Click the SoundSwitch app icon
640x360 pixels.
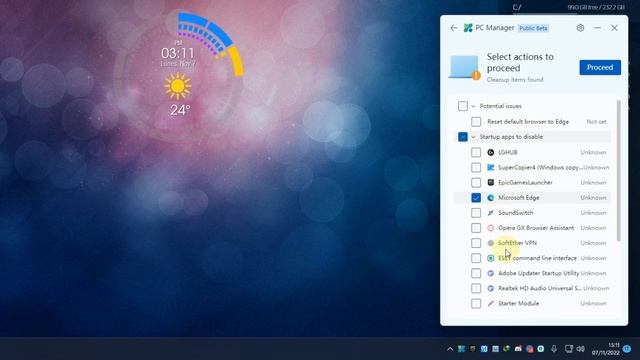pyautogui.click(x=491, y=213)
